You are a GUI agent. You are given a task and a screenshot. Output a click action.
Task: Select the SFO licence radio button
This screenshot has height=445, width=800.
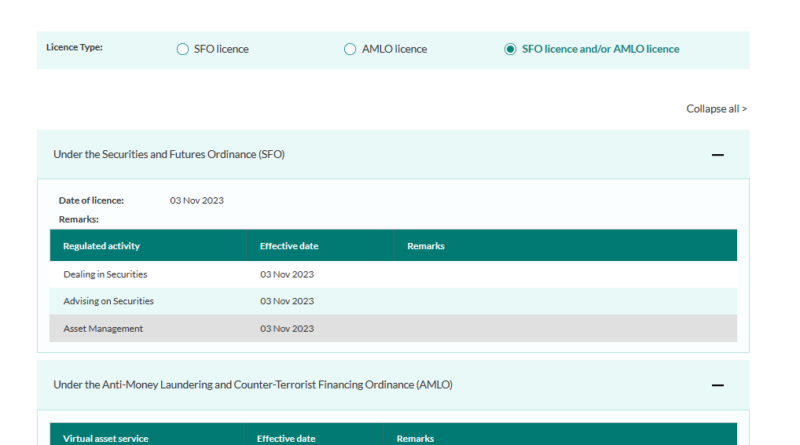[x=182, y=49]
